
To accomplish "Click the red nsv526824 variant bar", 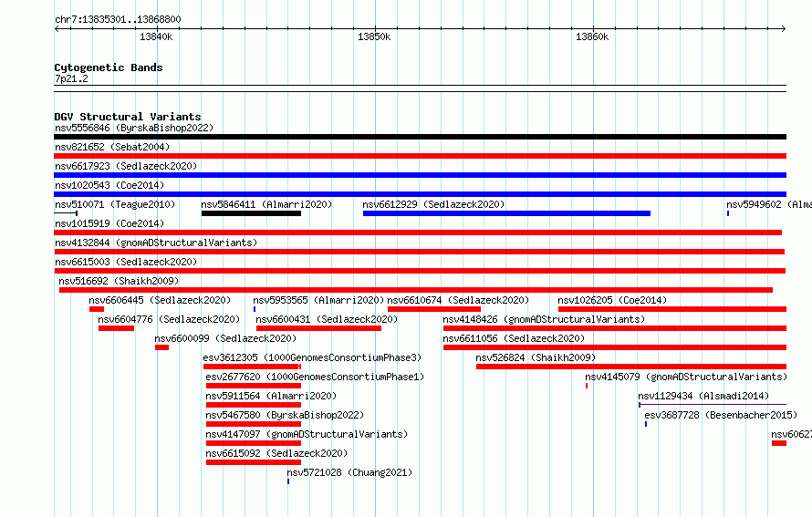I will 631,367.
